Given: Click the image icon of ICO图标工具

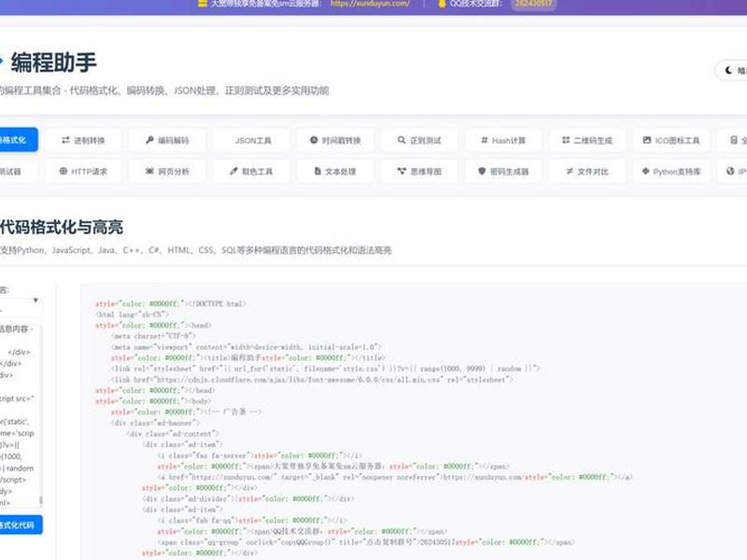Looking at the screenshot, I should 647,140.
